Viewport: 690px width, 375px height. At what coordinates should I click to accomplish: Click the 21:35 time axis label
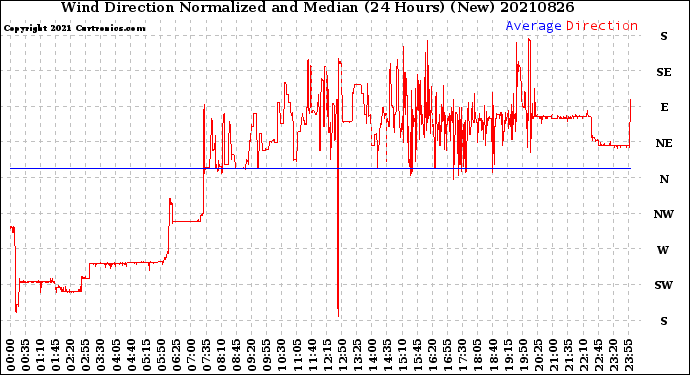[568, 355]
